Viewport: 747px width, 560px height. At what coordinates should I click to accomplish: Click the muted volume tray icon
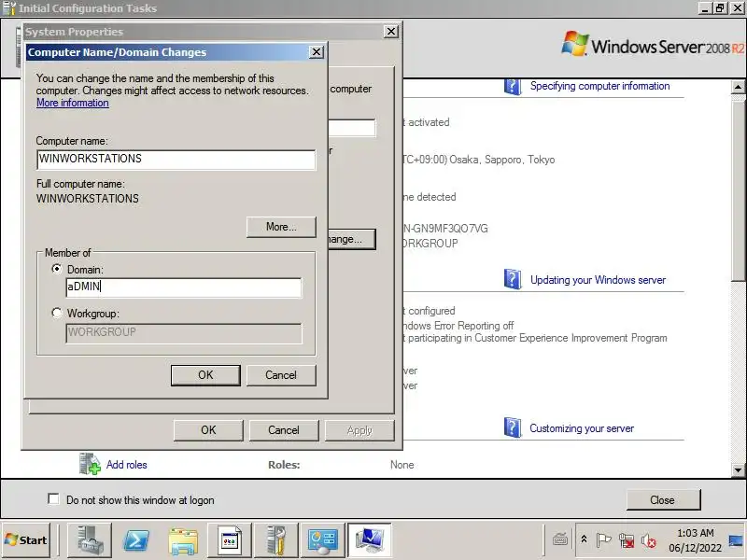(x=648, y=541)
